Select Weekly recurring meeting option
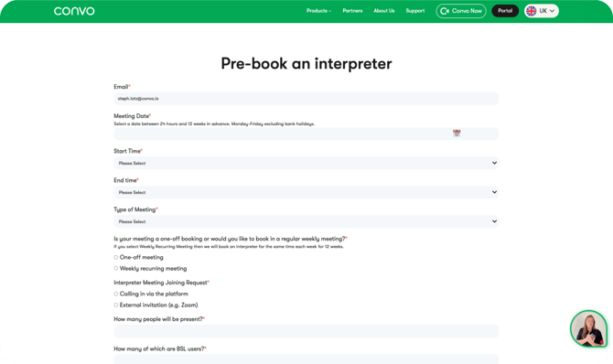613x364 pixels. 115,268
